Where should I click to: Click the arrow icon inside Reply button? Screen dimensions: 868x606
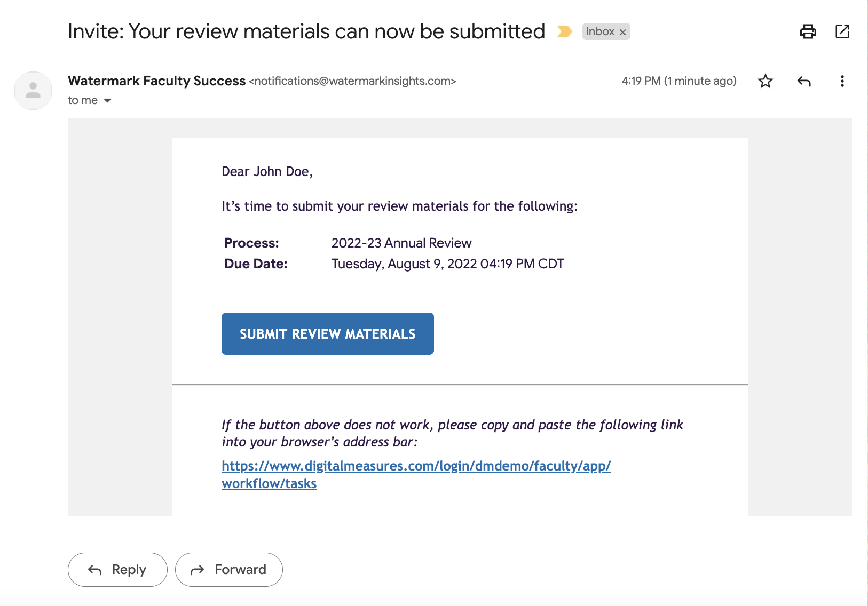click(94, 570)
